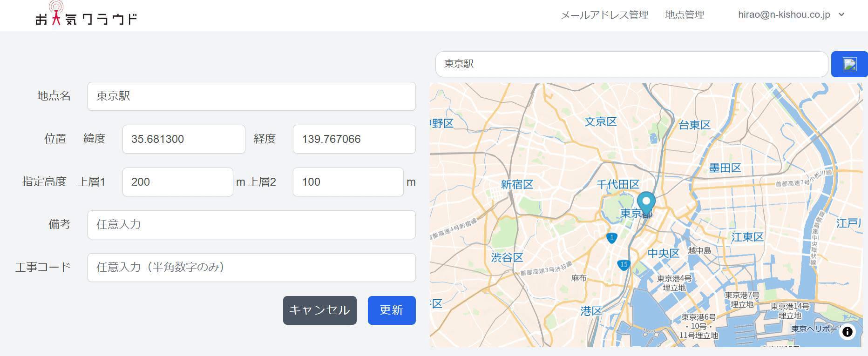The image size is (868, 356).
Task: Expand the account dropdown chevron
Action: (x=841, y=14)
